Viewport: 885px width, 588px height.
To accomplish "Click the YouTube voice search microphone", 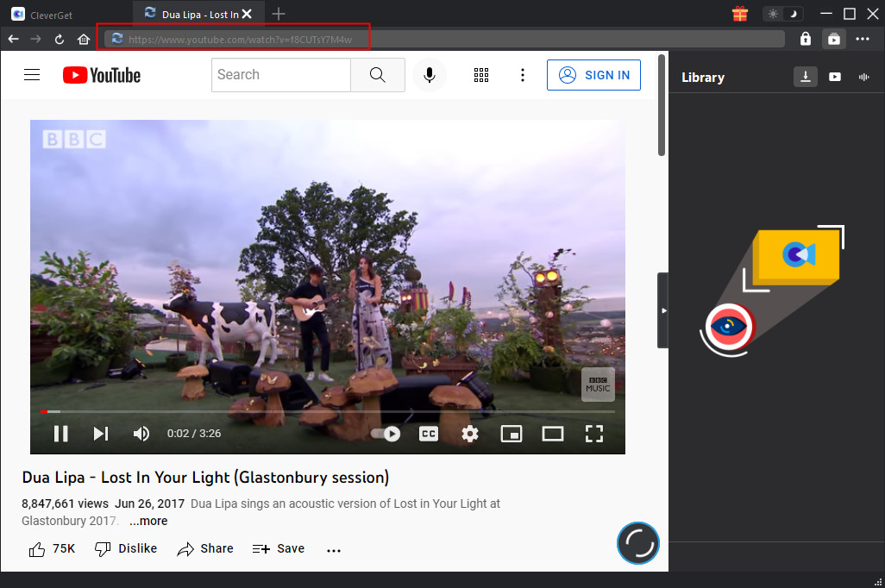I will pos(429,75).
